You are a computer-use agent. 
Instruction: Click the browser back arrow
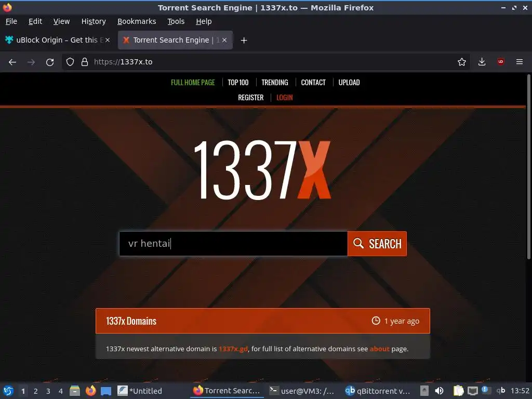pyautogui.click(x=12, y=62)
